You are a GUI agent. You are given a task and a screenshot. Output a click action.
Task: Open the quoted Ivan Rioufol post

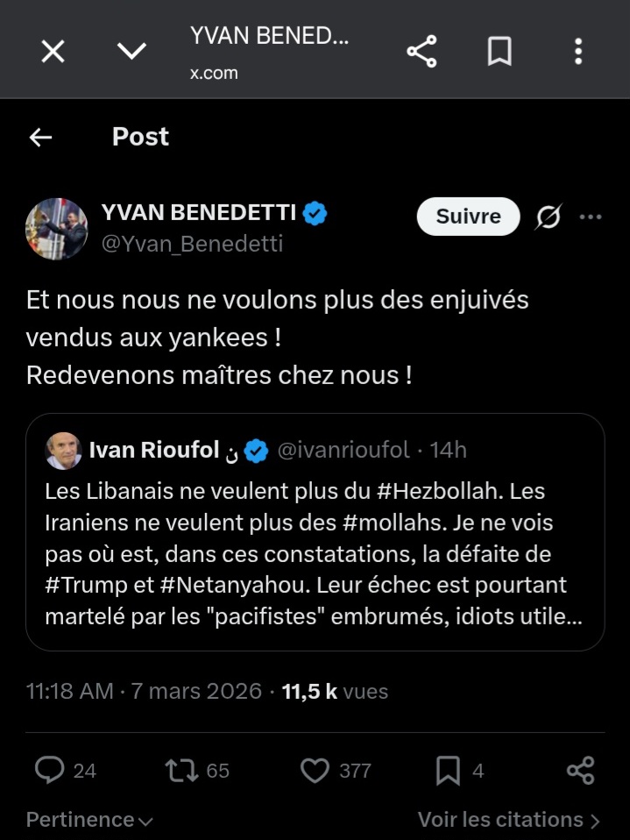(315, 552)
